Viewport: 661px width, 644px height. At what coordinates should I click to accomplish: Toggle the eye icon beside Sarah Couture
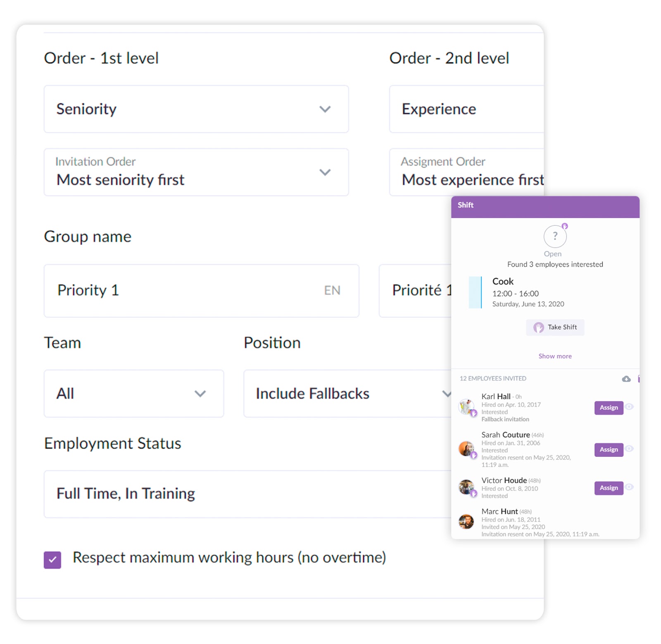pyautogui.click(x=629, y=448)
